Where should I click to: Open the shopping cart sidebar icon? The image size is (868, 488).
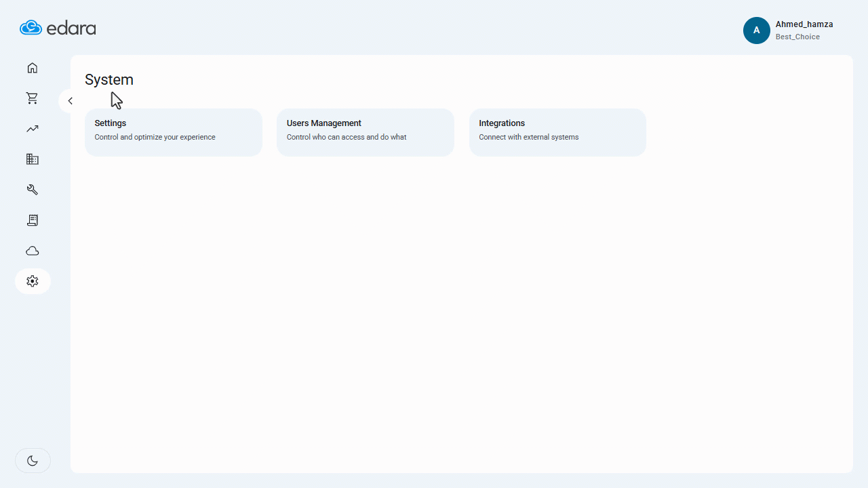click(x=33, y=98)
